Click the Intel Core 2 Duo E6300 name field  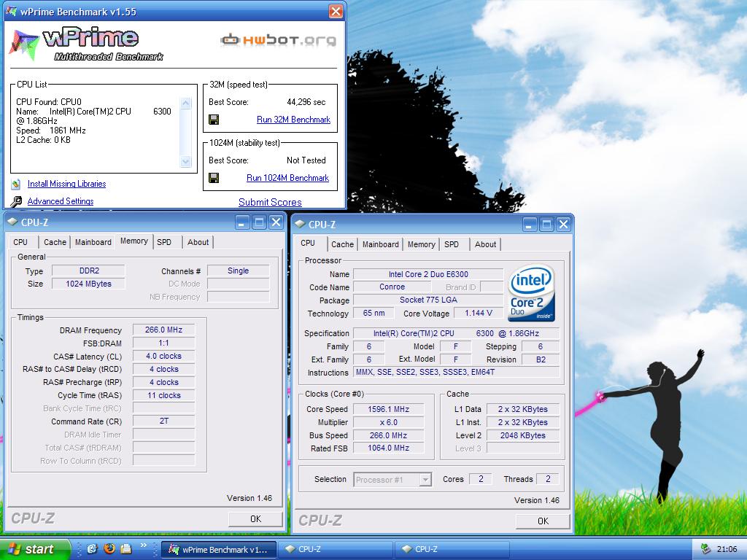pos(428,274)
